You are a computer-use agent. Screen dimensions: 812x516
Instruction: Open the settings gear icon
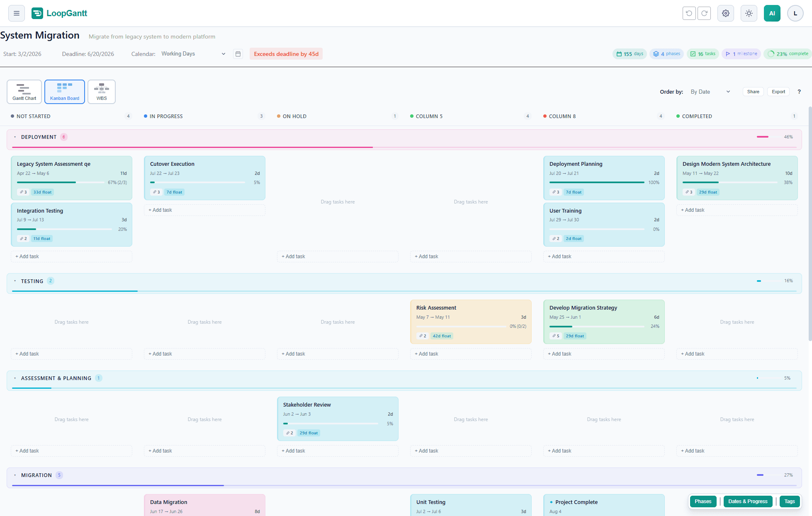[x=726, y=13]
